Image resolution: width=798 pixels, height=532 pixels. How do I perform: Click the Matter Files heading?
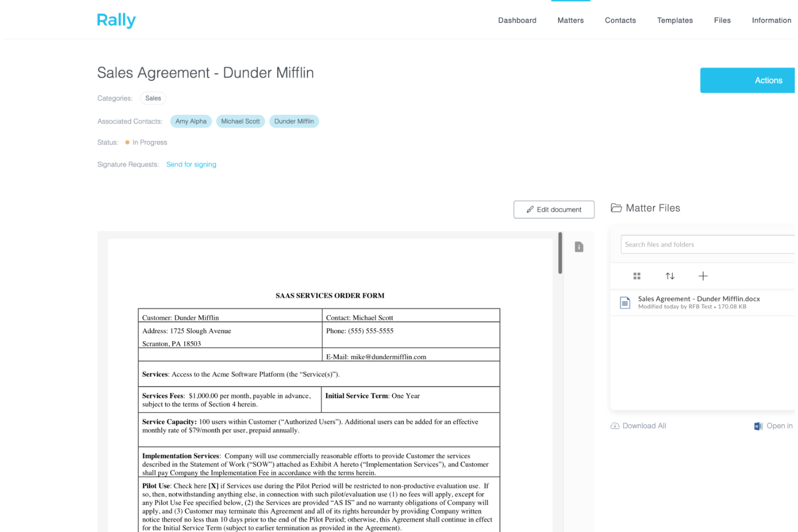(653, 208)
